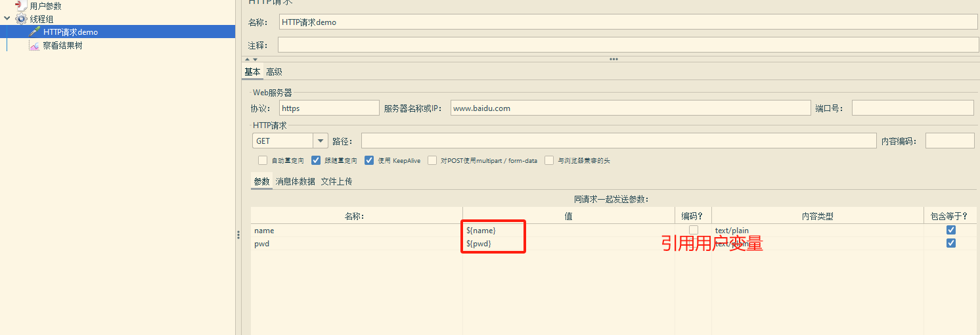This screenshot has width=980, height=335.
Task: Toggle 包含等于 checkbox for name row
Action: pos(950,230)
